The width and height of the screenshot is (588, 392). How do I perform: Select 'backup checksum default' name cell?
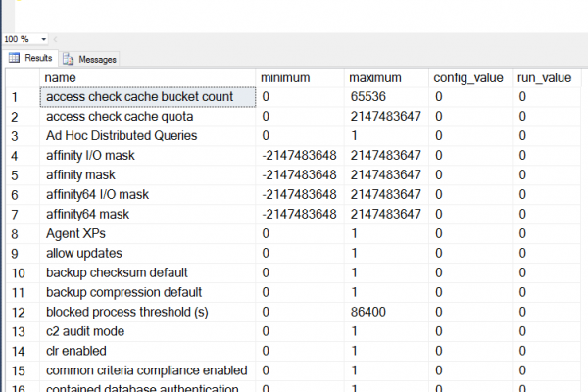click(x=148, y=272)
